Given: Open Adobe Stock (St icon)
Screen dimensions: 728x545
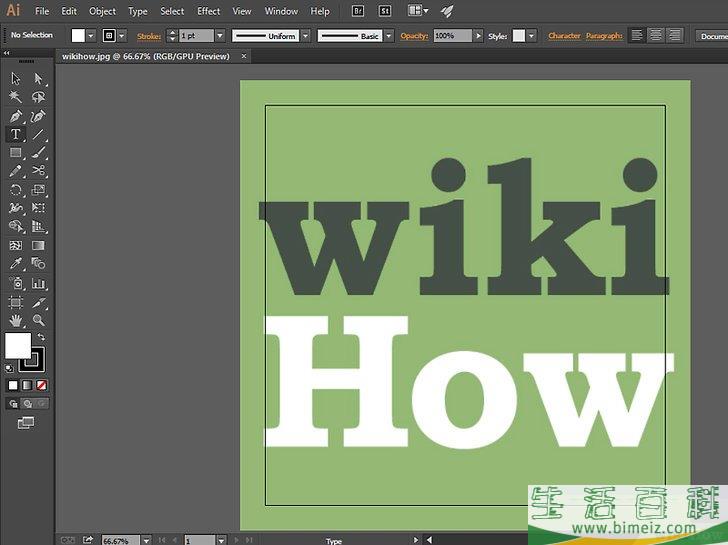Looking at the screenshot, I should point(384,11).
